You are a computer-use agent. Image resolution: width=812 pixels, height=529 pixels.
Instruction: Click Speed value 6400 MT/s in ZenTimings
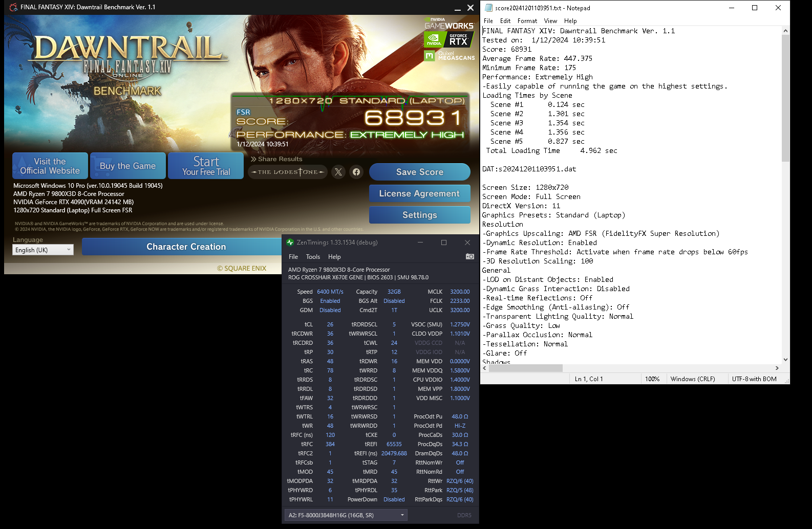coord(330,292)
